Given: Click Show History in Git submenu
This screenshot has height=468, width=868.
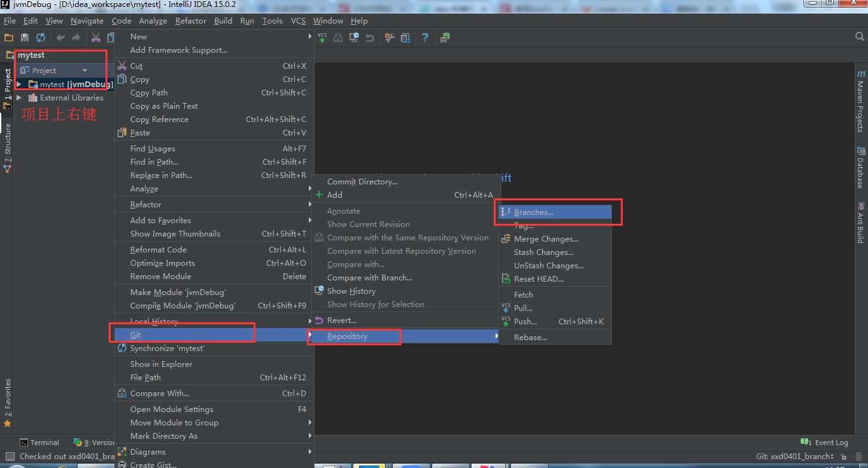Looking at the screenshot, I should [x=406, y=291].
